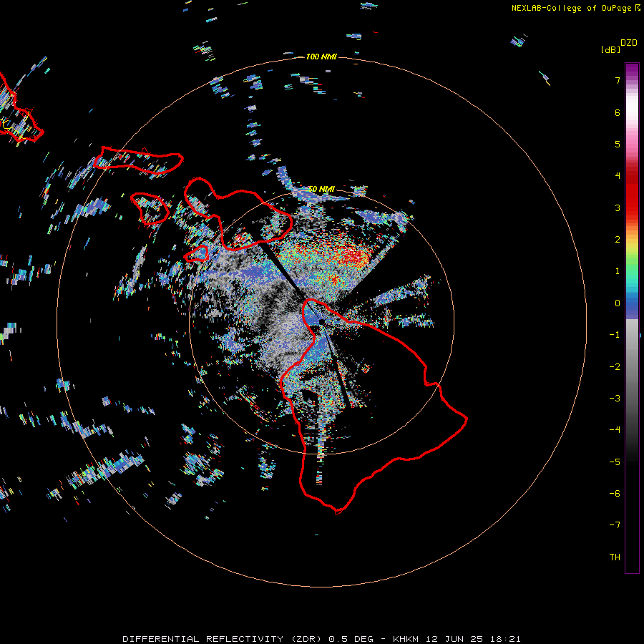
Task: Click the 7 value on color scale
Action: click(x=618, y=80)
